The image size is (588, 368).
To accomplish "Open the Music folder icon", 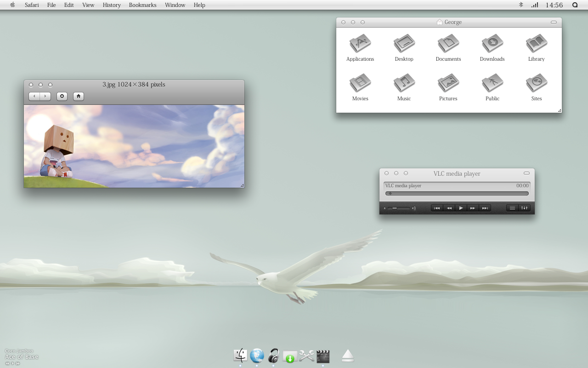I will pyautogui.click(x=404, y=84).
